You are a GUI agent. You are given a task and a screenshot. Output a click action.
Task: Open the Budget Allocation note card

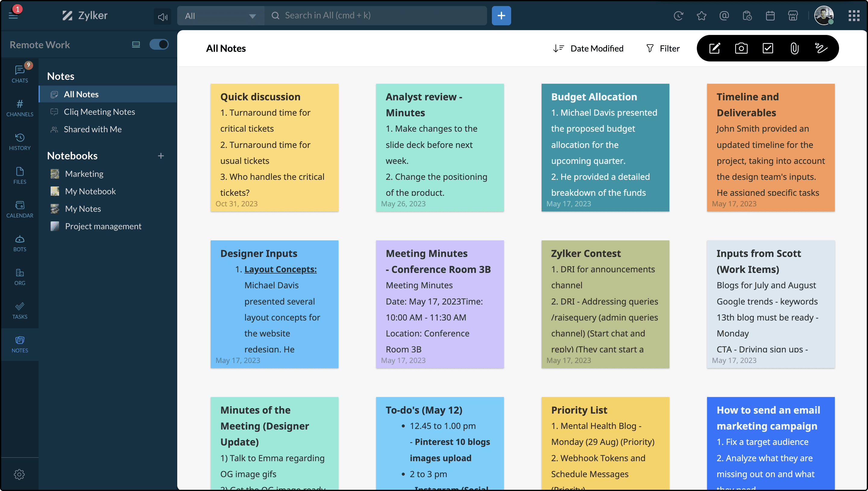pyautogui.click(x=605, y=147)
